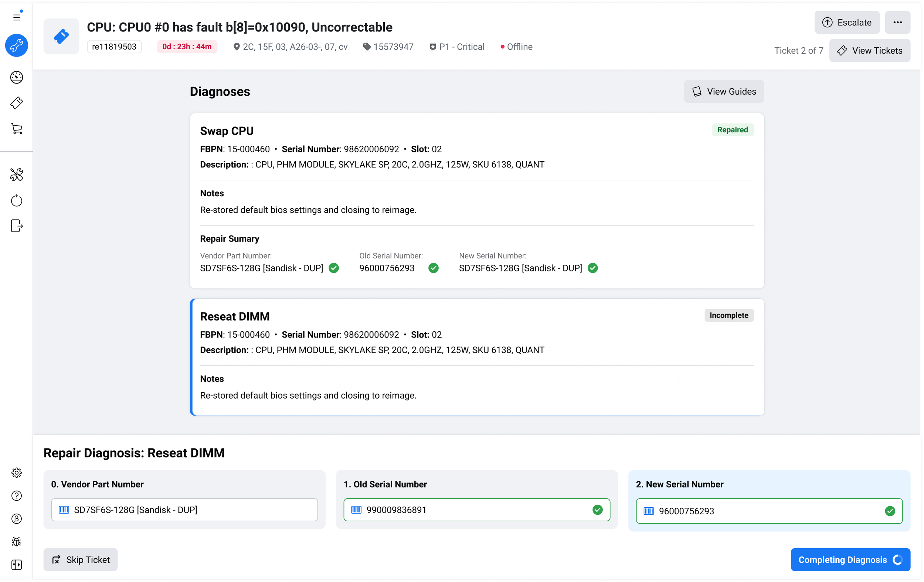Open the settings gear icon
Image resolution: width=924 pixels, height=582 pixels.
click(17, 473)
